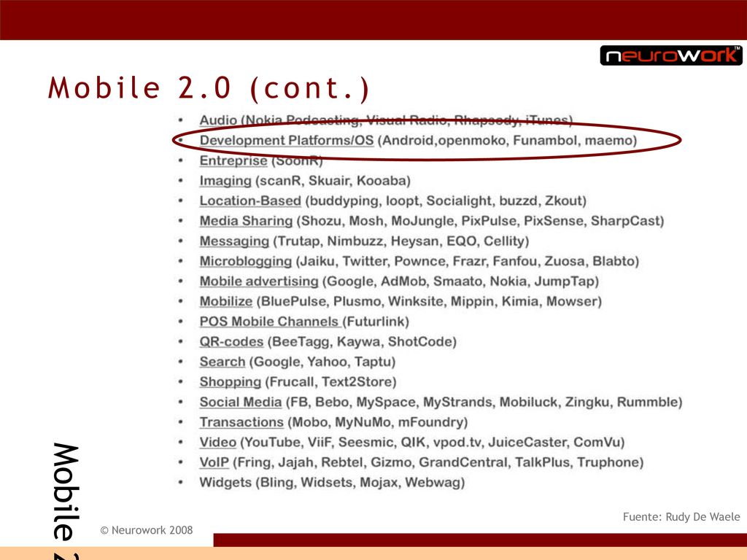Click the © Neurowork 2008 footer text

coord(146,530)
